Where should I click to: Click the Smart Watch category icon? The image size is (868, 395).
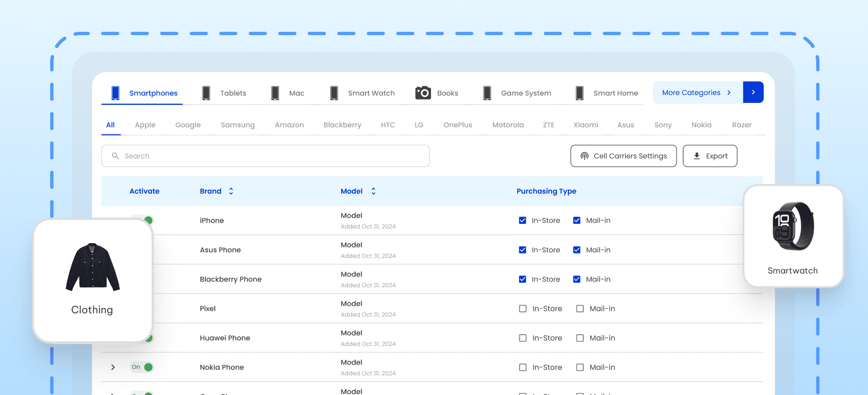tap(334, 93)
